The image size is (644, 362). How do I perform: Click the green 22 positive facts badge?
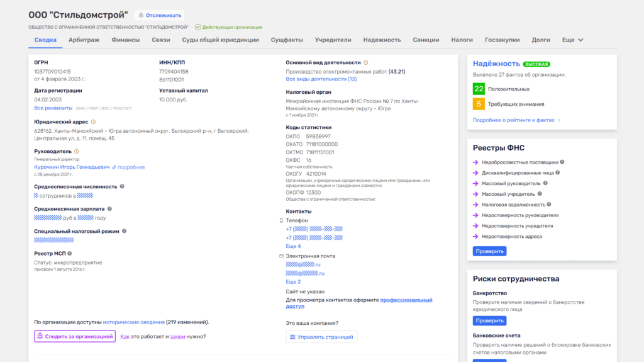point(479,89)
